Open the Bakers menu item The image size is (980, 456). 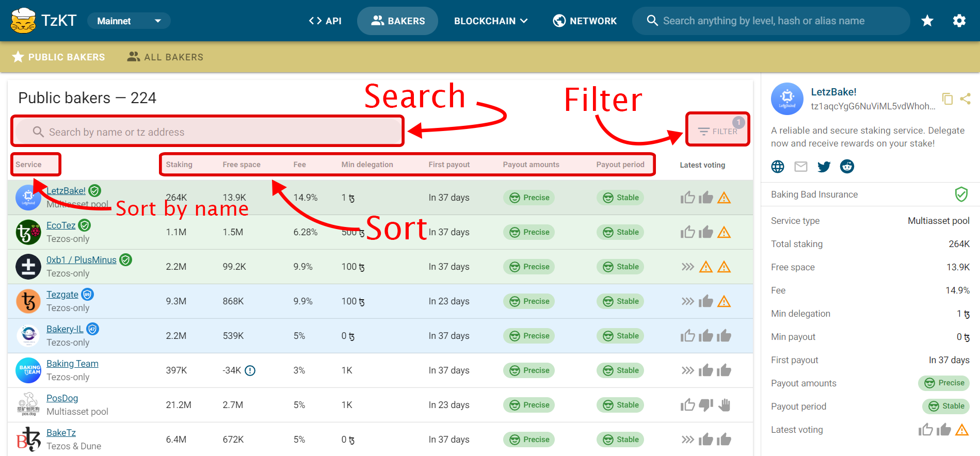click(397, 21)
